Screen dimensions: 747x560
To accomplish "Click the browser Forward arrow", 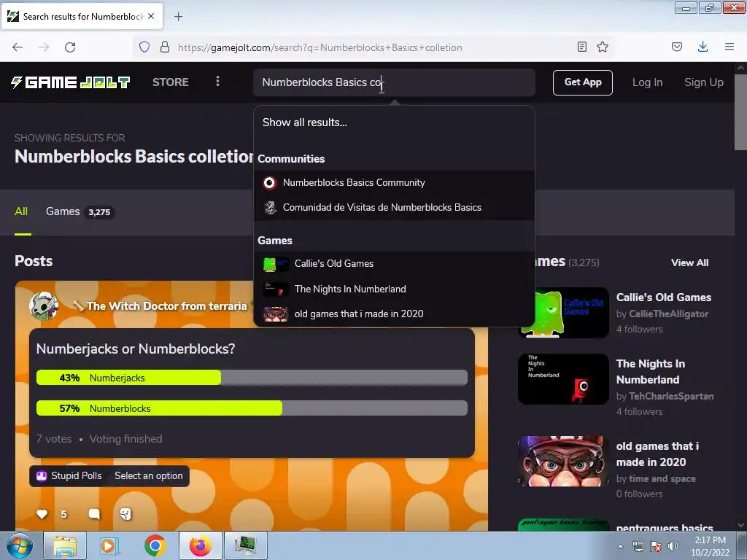I will point(44,47).
